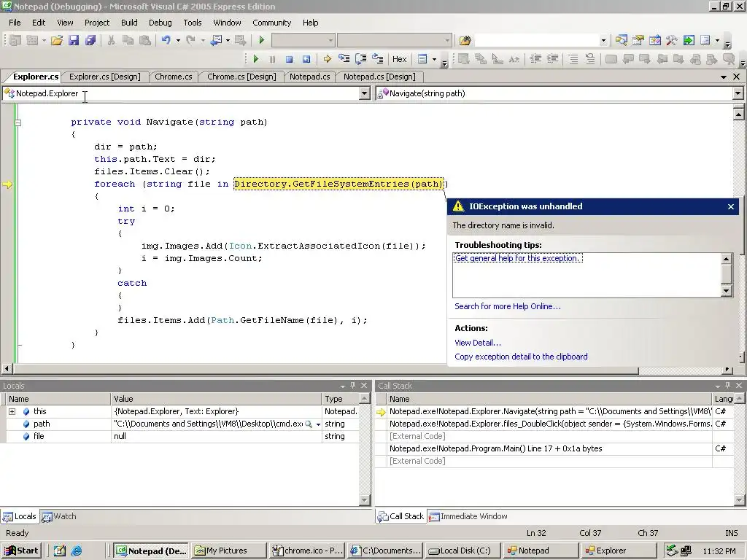This screenshot has width=747, height=560.
Task: Switch to Chrome.cs tab
Action: click(174, 77)
